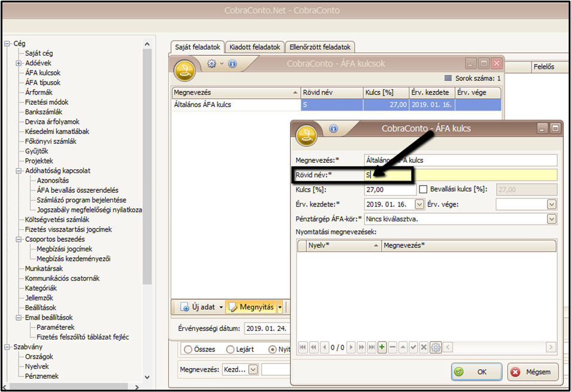
Task: Open the Új adat dropdown arrow
Action: (x=221, y=307)
